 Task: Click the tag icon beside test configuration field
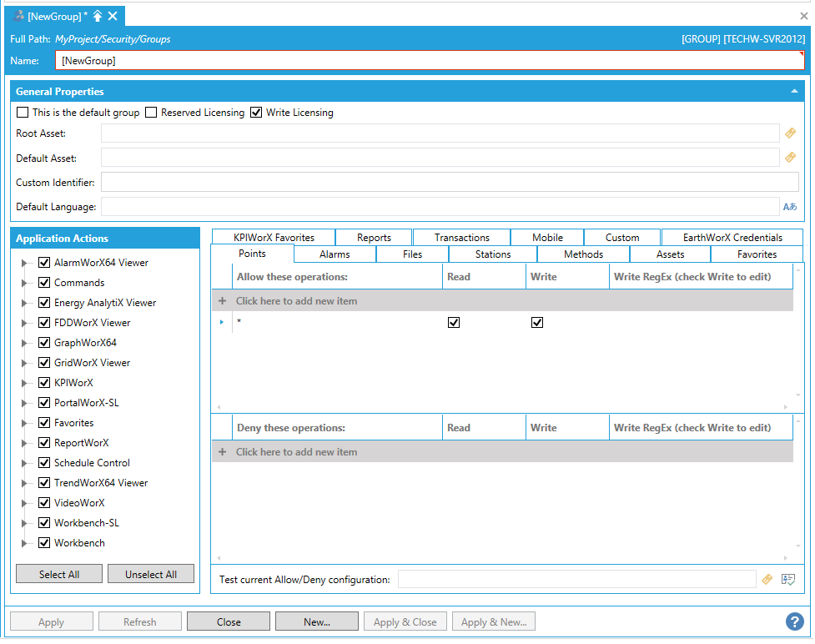point(767,579)
